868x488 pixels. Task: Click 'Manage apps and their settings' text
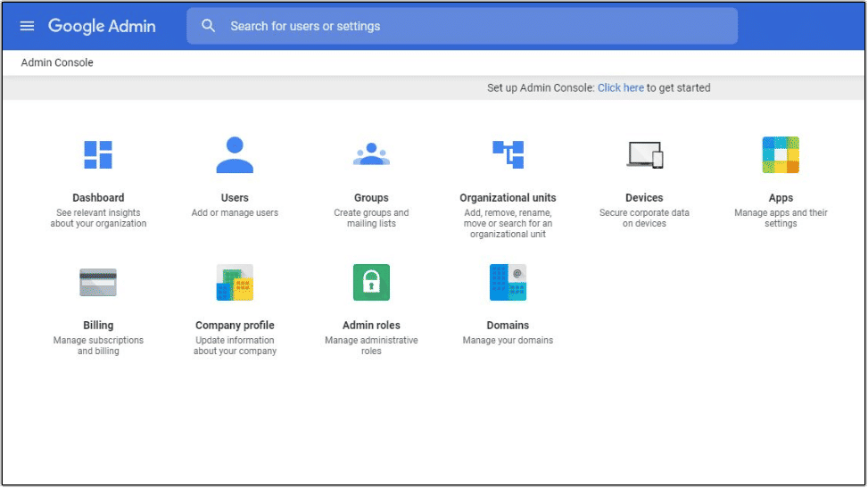(x=781, y=219)
